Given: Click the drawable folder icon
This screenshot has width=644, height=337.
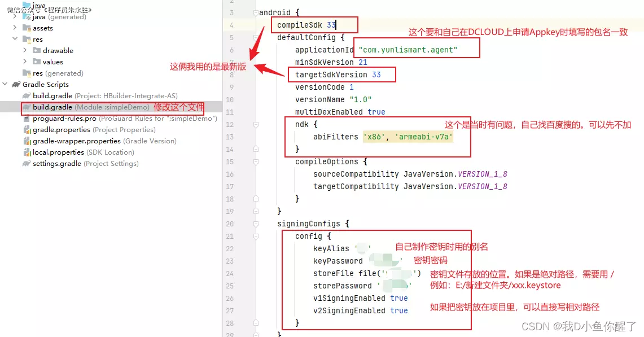Looking at the screenshot, I should [x=37, y=51].
